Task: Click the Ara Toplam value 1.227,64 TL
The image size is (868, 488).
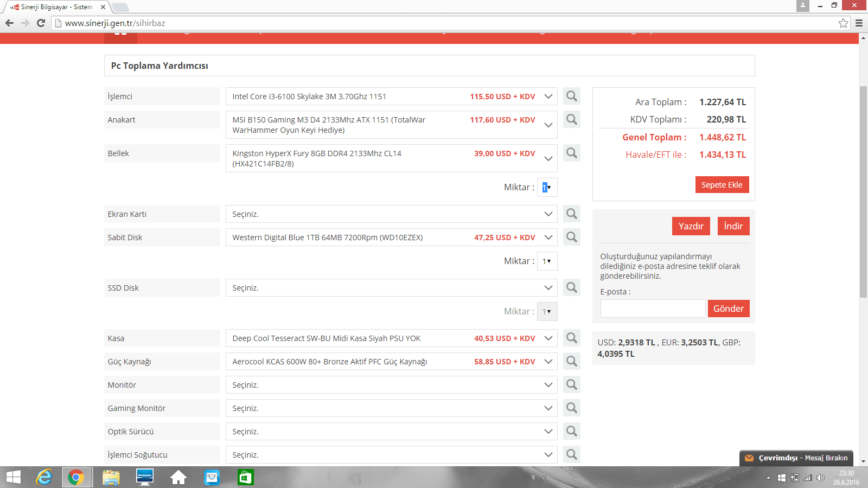Action: pyautogui.click(x=723, y=102)
